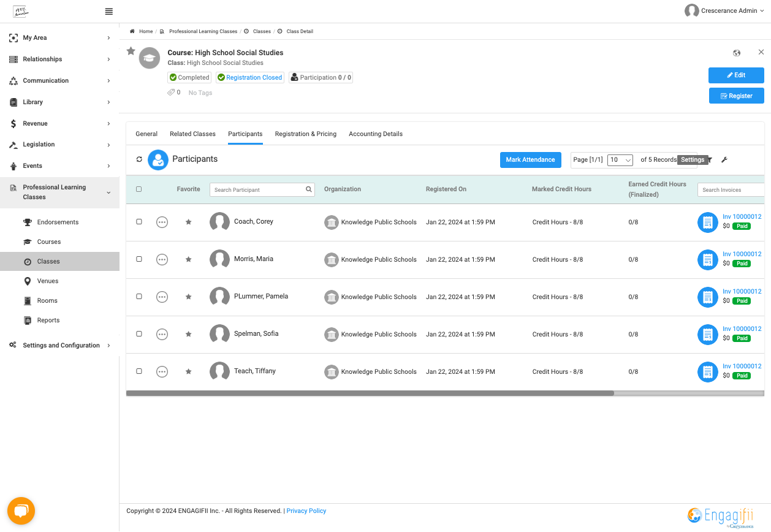The image size is (771, 532).
Task: Collapse the Professional Learning Classes menu
Action: [59, 192]
